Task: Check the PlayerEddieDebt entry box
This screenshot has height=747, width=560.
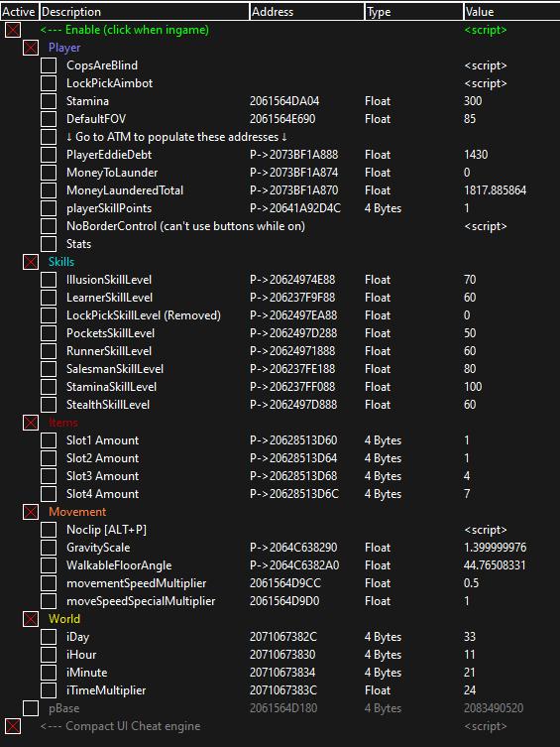Action: tap(49, 155)
